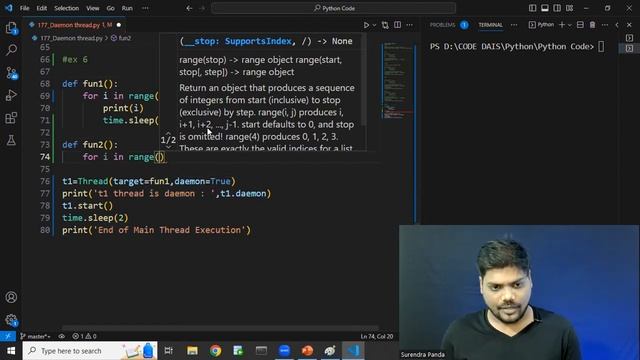The image size is (640, 360).
Task: Toggle bottom panel layout icon
Action: pyautogui.click(x=544, y=8)
